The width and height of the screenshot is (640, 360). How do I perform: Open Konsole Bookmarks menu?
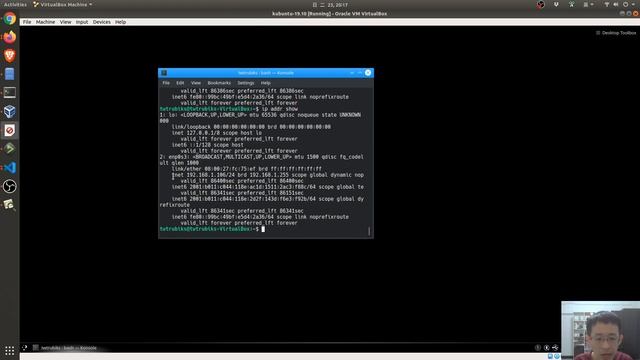coord(219,83)
